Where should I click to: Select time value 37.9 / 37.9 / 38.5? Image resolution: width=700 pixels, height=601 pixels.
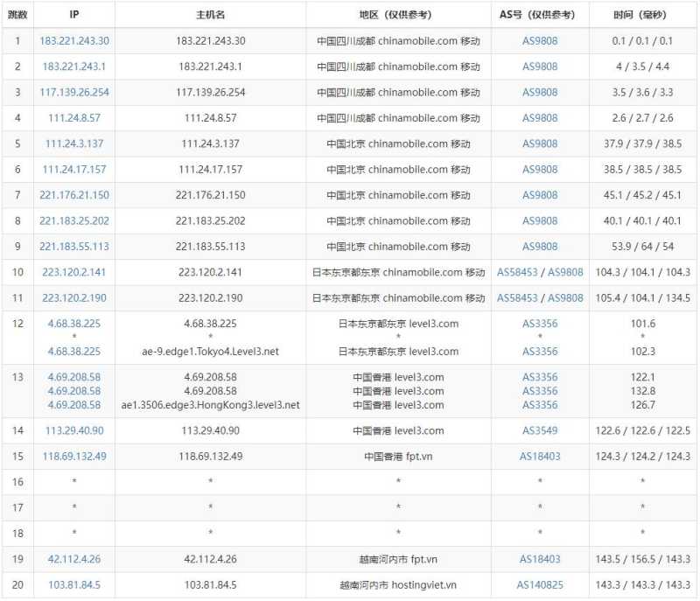pos(642,143)
